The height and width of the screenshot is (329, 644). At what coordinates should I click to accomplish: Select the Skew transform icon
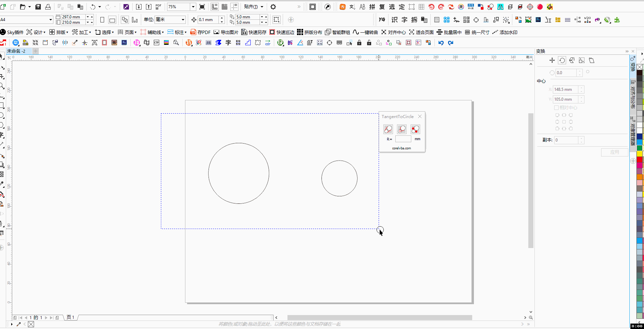(592, 60)
